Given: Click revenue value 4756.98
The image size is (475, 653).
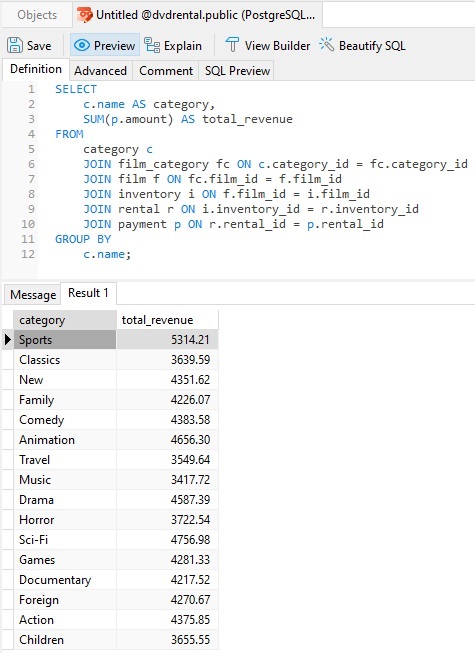Looking at the screenshot, I should (x=190, y=539).
